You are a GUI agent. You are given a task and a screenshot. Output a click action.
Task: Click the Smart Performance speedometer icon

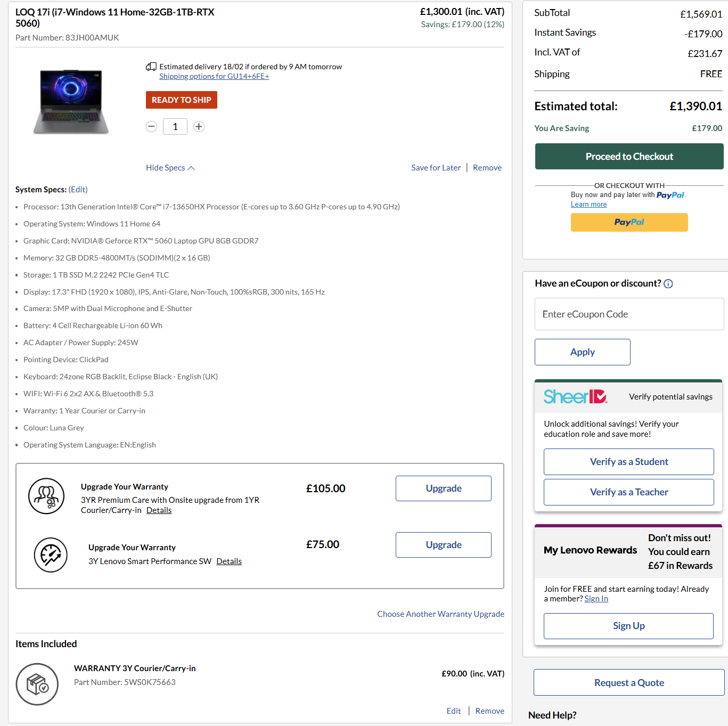(x=51, y=554)
